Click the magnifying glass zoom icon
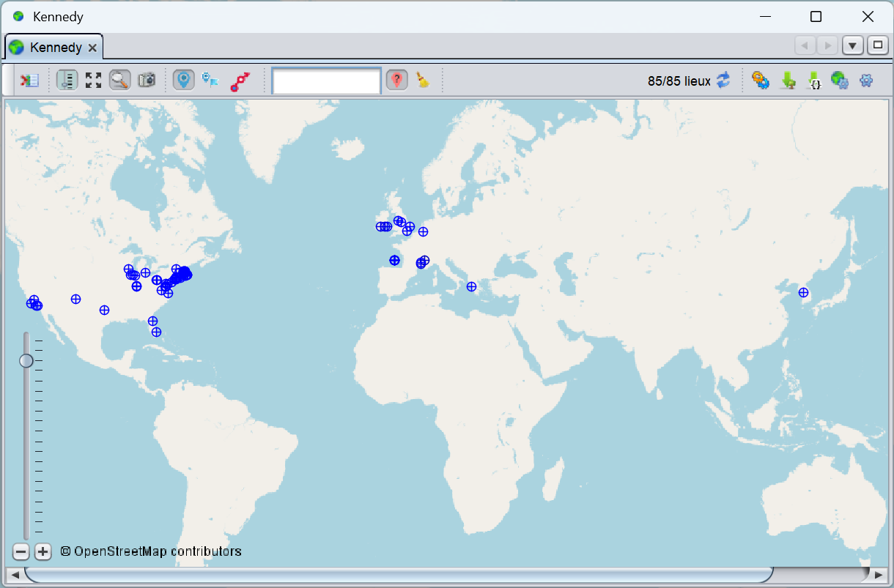Image resolution: width=894 pixels, height=588 pixels. 119,80
